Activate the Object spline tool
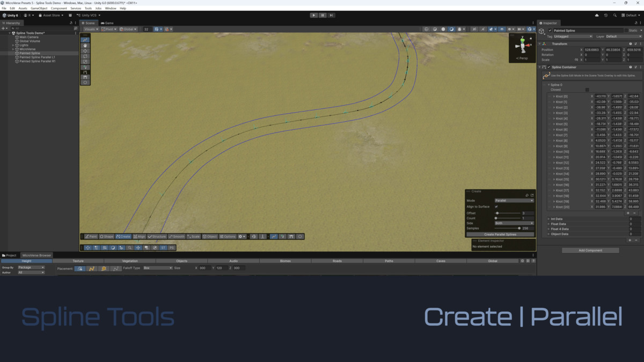Screen dimensions: 644x362 click(x=210, y=237)
